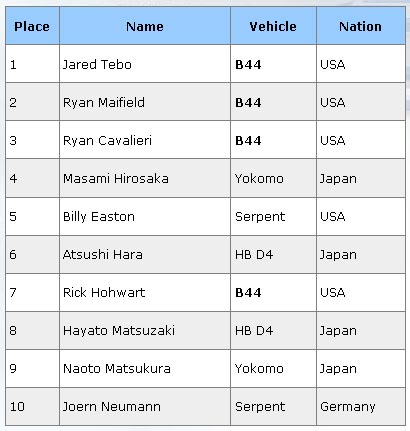Select Naoto Matsukura's name
410x431 pixels.
click(117, 368)
